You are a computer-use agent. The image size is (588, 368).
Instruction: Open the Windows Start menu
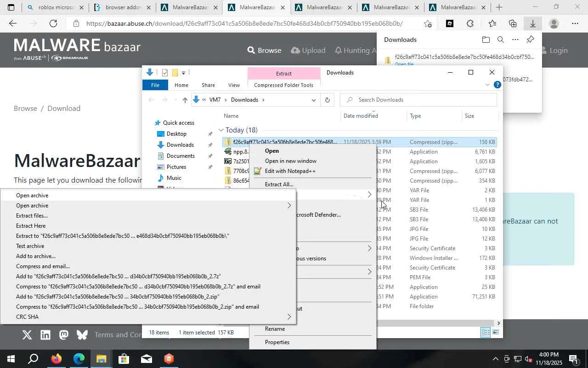click(11, 359)
